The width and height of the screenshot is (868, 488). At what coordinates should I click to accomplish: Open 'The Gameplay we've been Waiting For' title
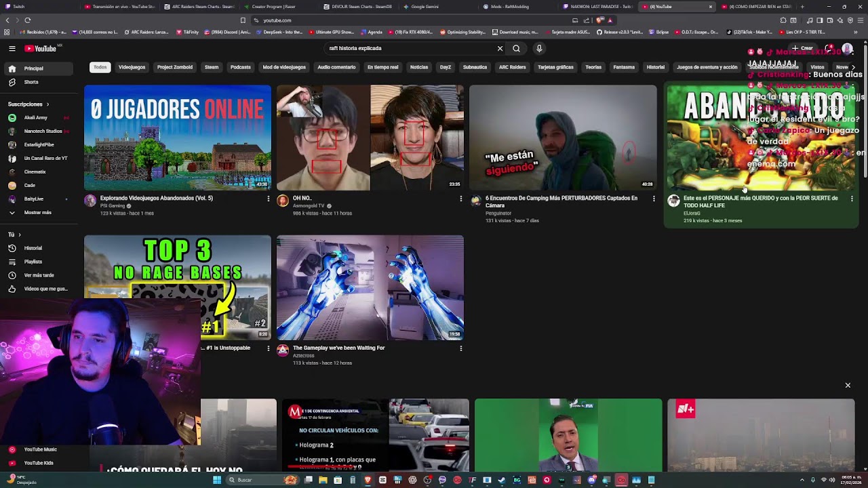point(339,348)
